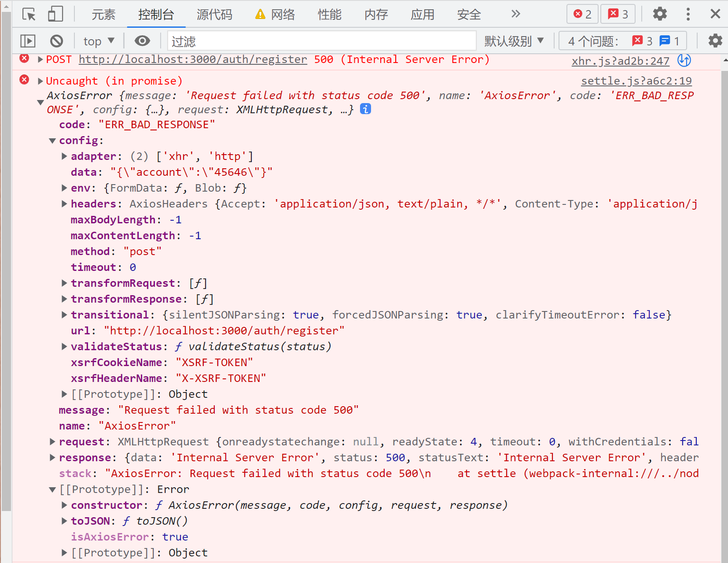The image size is (728, 563).
Task: Expand the transitional object
Action: pyautogui.click(x=64, y=315)
